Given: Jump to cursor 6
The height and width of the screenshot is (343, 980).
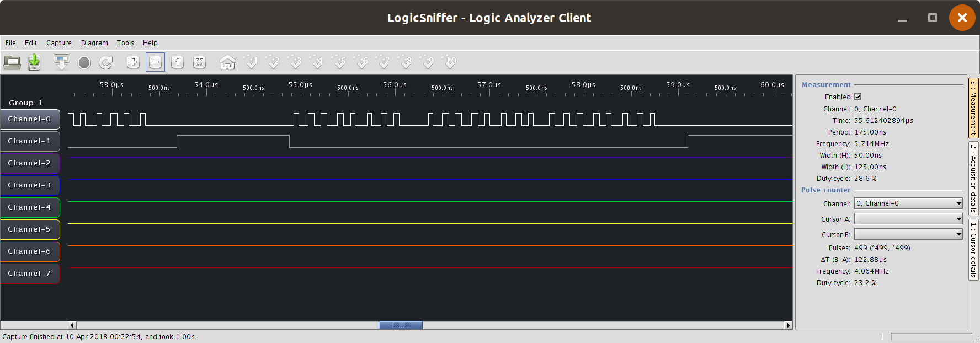Looking at the screenshot, I should (x=362, y=62).
